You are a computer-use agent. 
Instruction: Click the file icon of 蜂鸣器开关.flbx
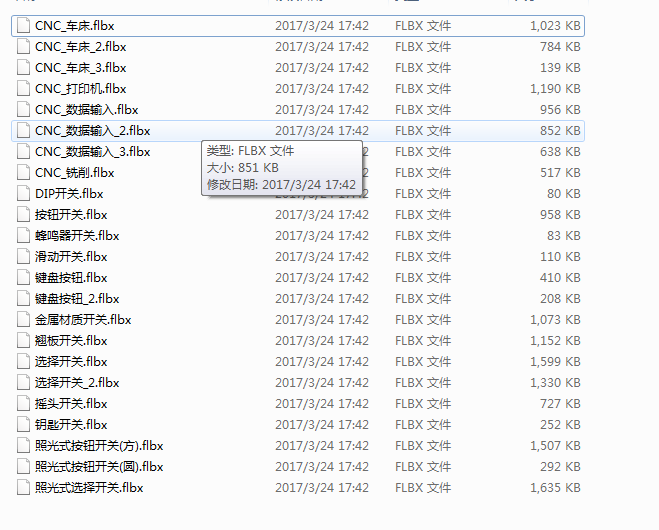(x=24, y=236)
